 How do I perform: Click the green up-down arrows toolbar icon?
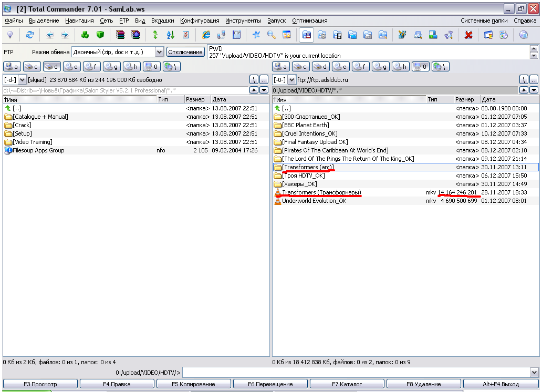tap(155, 35)
